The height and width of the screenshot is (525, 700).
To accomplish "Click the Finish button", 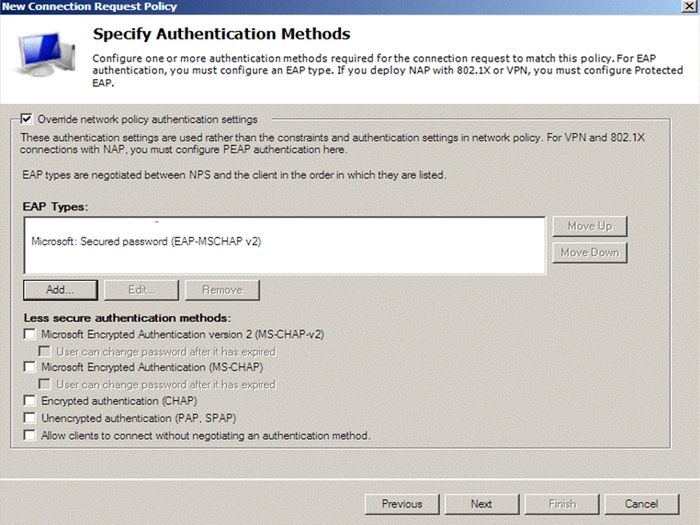I will coord(561,503).
